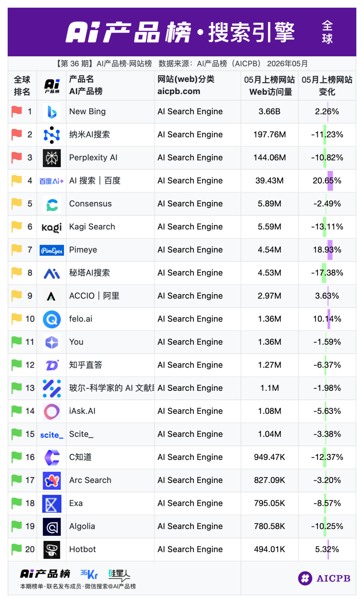Click the 全球 label in banner

tap(327, 32)
